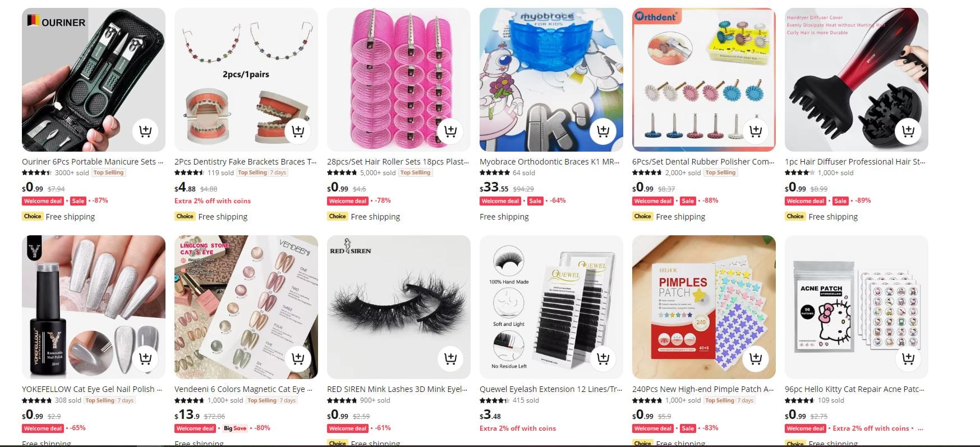This screenshot has width=980, height=447.
Task: Add Myobrace Orthodontic Braces to cart
Action: tap(603, 131)
